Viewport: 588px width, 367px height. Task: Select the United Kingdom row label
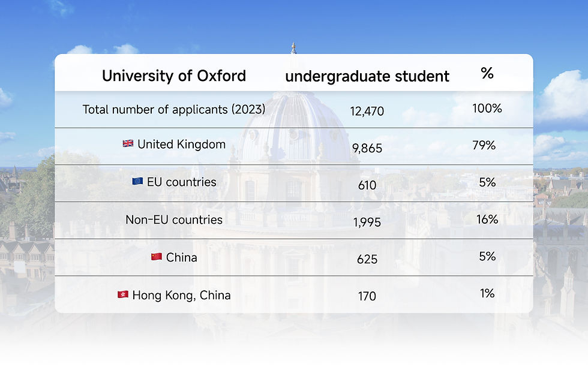(181, 144)
